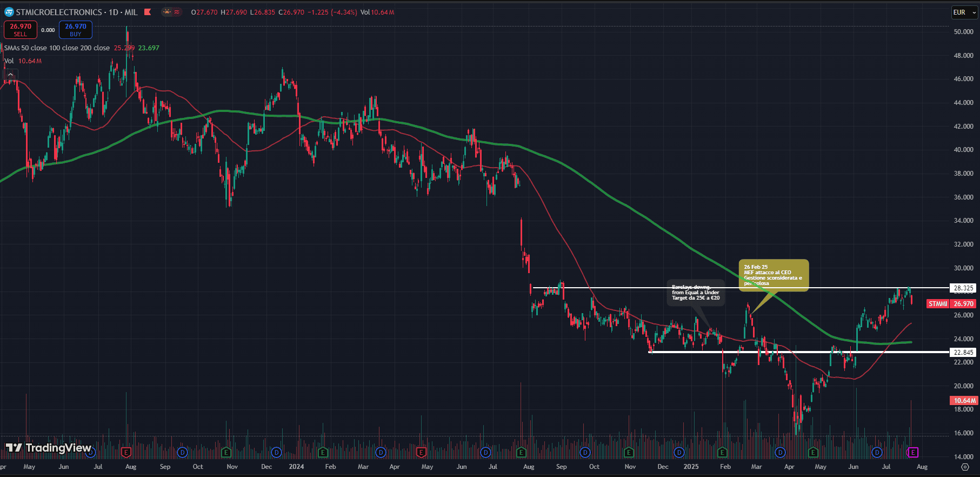Click the red earnings marker near Aug 2023
The image size is (980, 477).
click(x=126, y=452)
